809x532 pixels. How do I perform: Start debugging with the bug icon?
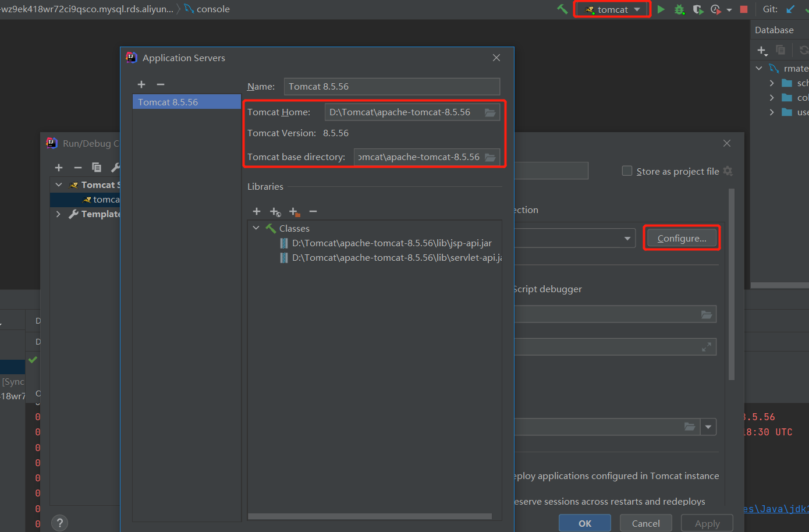(x=679, y=9)
